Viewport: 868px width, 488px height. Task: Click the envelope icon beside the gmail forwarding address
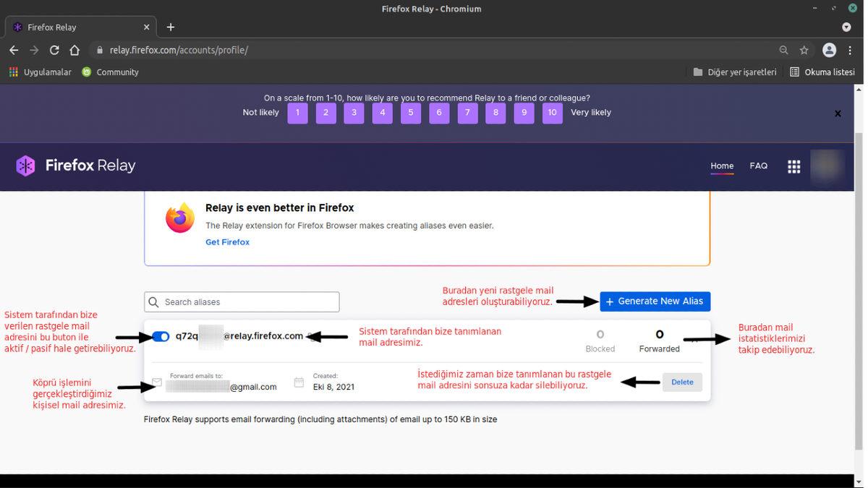coord(157,382)
